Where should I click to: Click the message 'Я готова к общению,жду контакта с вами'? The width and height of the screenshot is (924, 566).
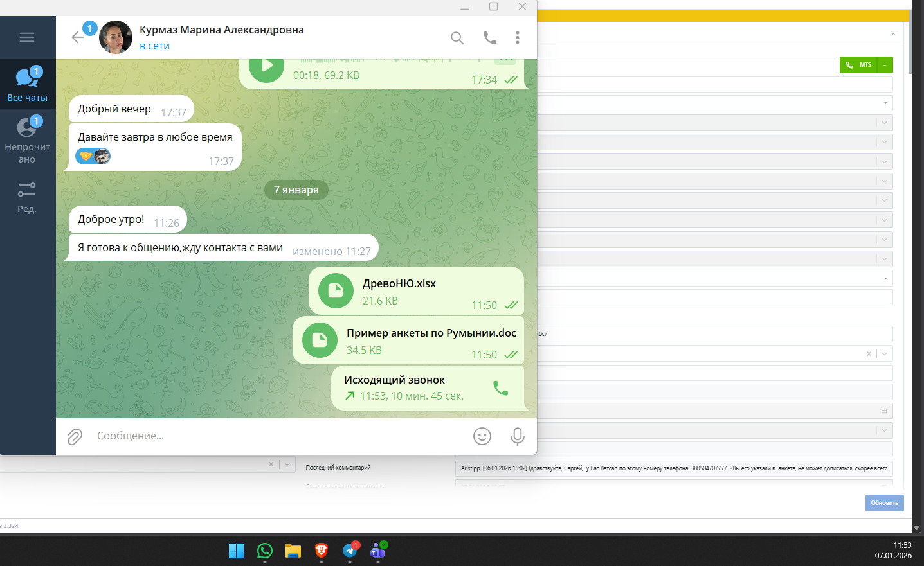click(180, 247)
